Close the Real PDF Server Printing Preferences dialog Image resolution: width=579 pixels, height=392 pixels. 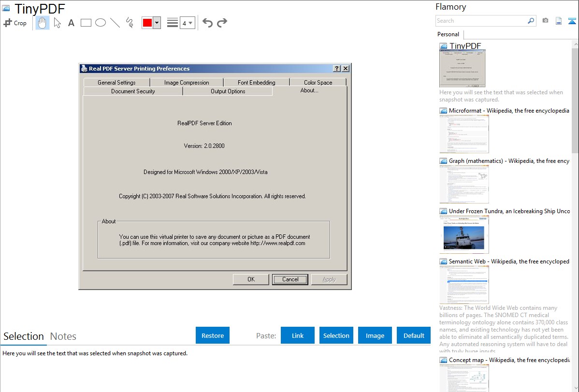tap(346, 68)
